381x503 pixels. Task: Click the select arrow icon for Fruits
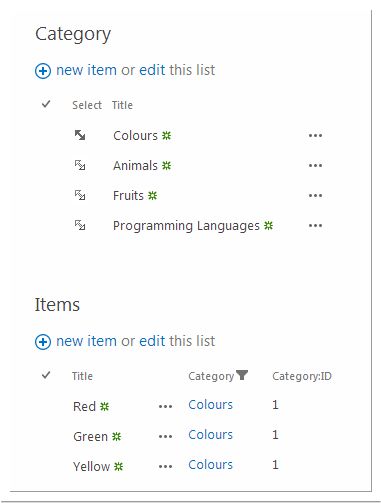click(80, 195)
